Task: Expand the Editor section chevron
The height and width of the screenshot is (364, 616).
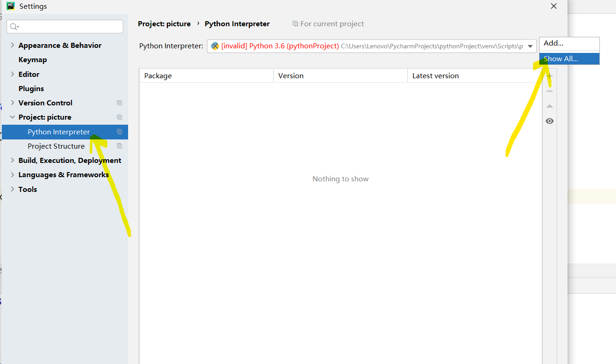Action: click(x=12, y=74)
